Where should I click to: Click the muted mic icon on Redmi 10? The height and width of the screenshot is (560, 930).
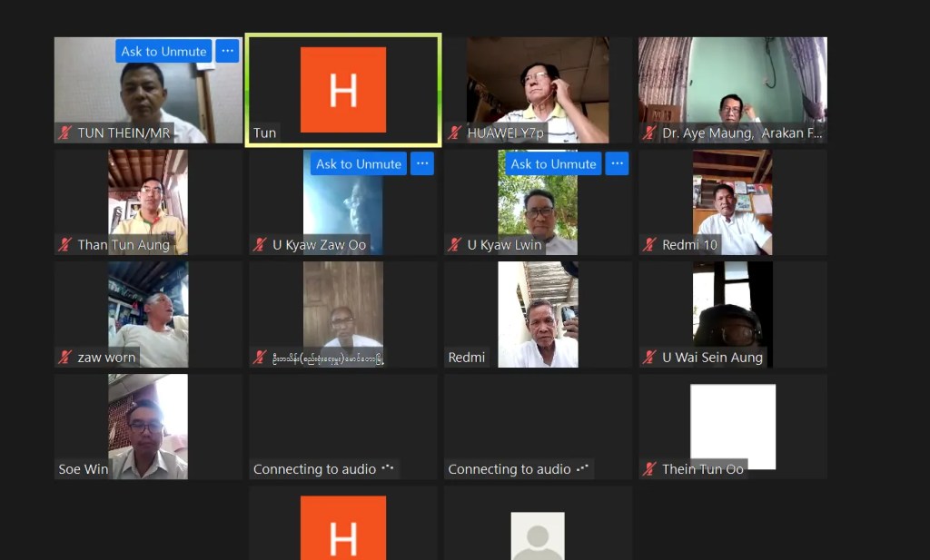[649, 245]
